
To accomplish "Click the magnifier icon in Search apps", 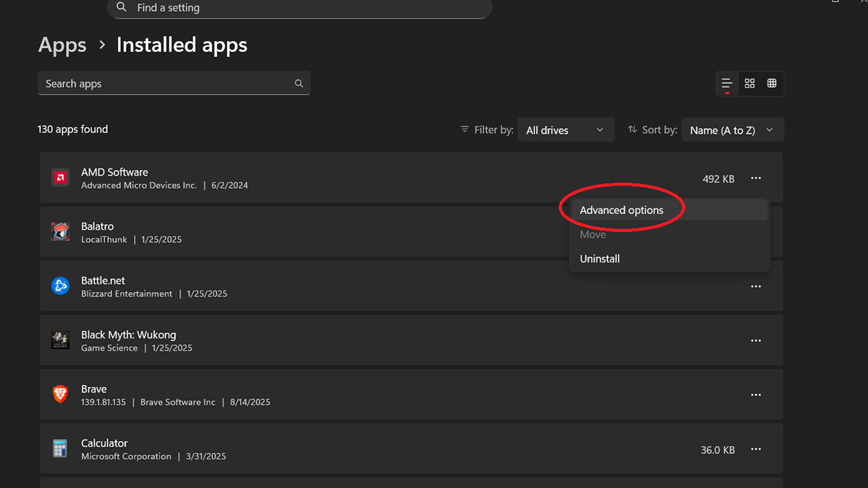I will tap(299, 84).
